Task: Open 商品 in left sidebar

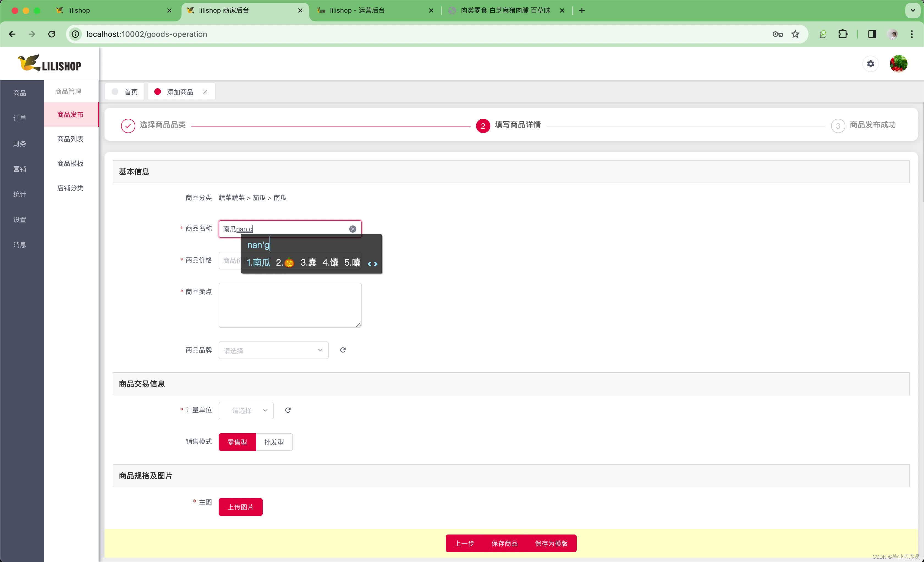Action: pos(20,93)
